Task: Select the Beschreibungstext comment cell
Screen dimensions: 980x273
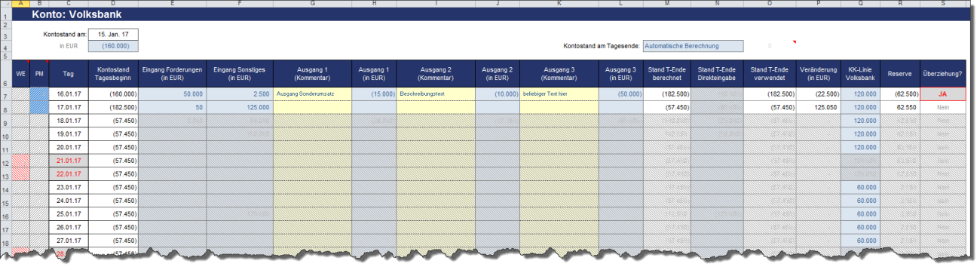Action: 436,94
